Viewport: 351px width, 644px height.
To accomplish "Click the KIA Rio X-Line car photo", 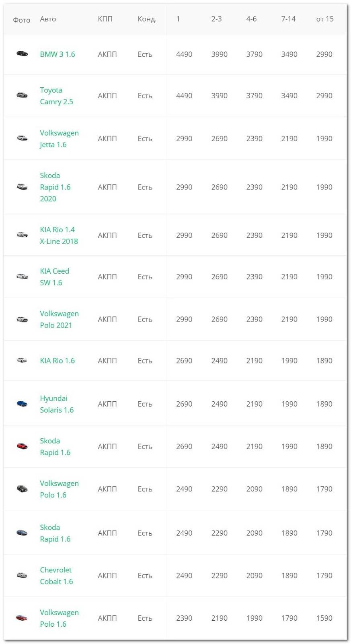I will tap(22, 235).
